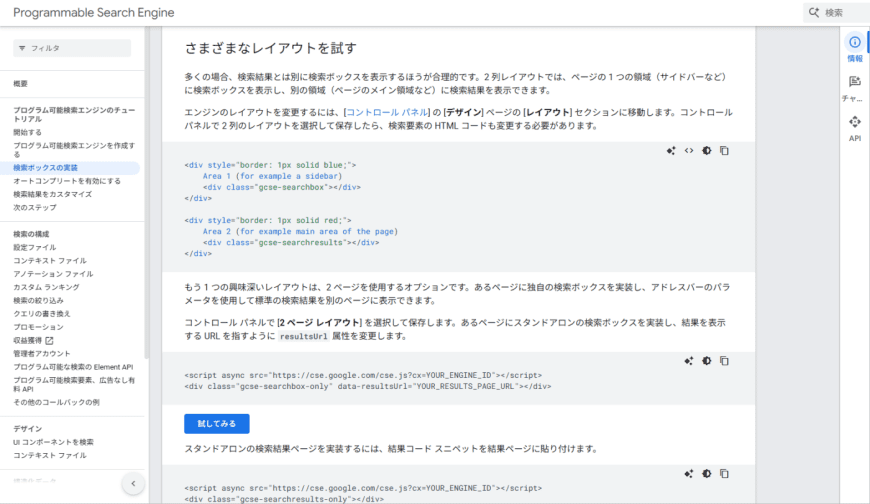Screen dimensions: 870x504
Task: Toggle dark theme on gcse-searchbox-only code block
Action: (x=706, y=361)
